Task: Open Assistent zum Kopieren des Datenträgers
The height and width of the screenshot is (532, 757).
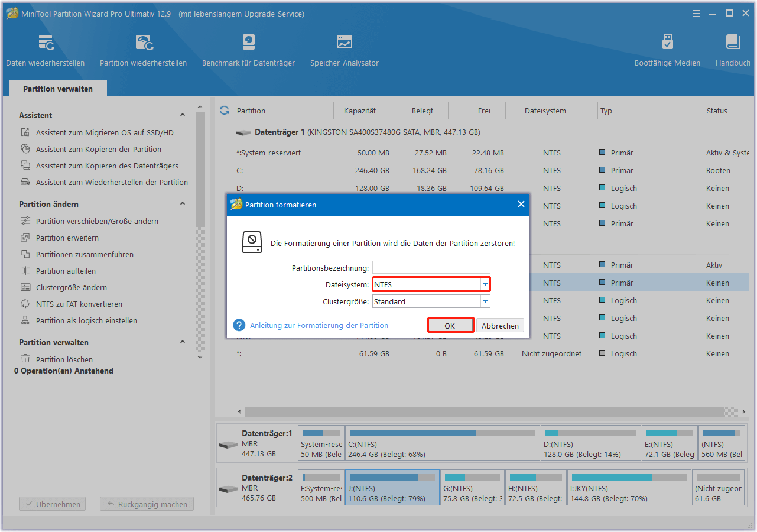Action: pyautogui.click(x=107, y=166)
